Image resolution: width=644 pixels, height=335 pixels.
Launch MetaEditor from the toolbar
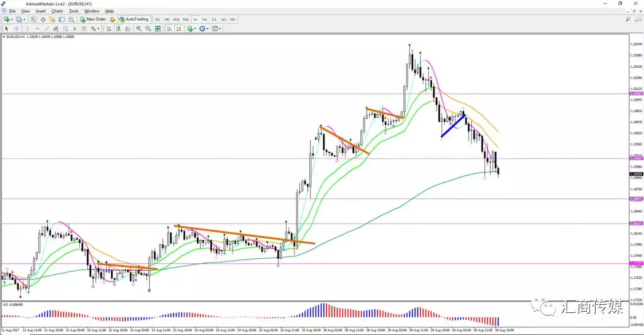112,20
